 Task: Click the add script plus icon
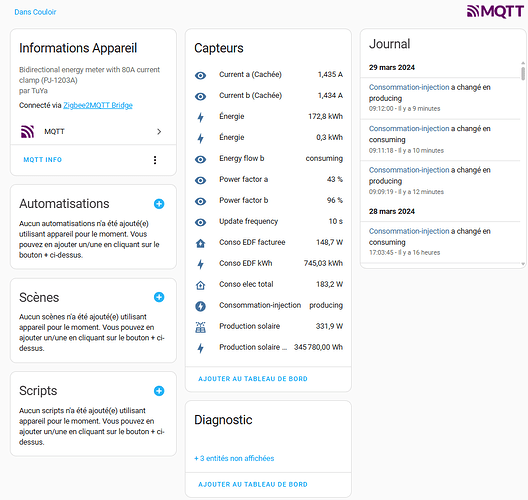(x=159, y=391)
